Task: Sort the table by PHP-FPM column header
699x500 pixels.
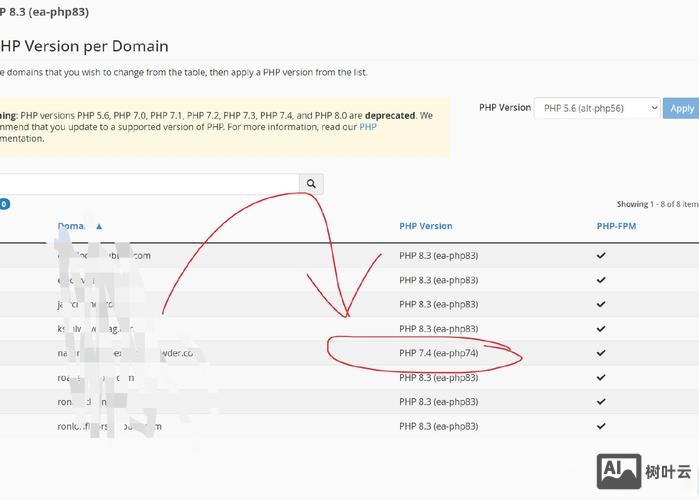Action: click(616, 226)
